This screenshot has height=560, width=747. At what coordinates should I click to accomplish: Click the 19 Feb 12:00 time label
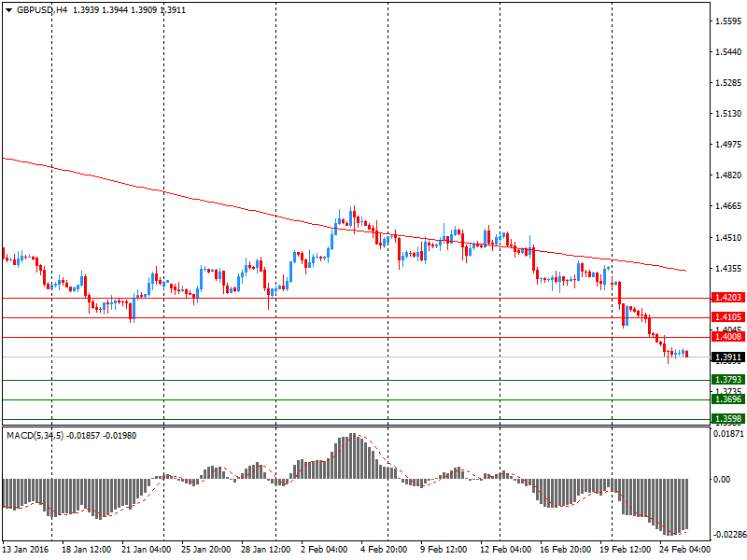point(625,550)
